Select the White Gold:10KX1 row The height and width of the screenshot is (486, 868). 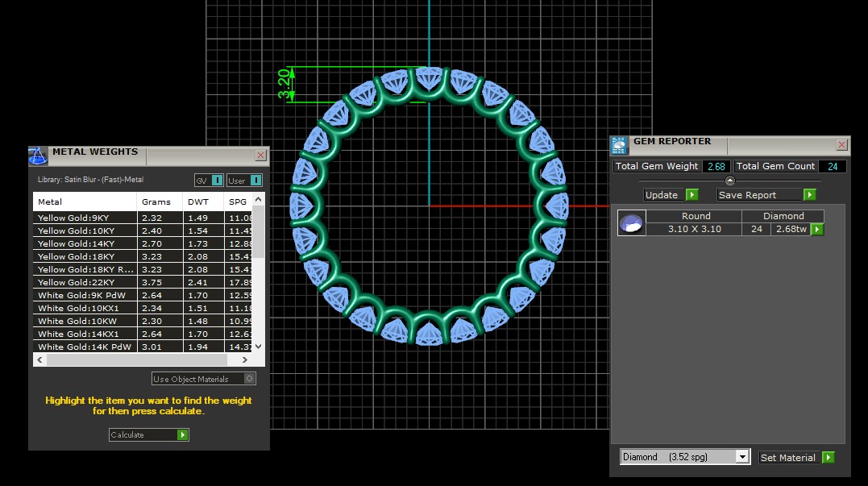coord(143,309)
